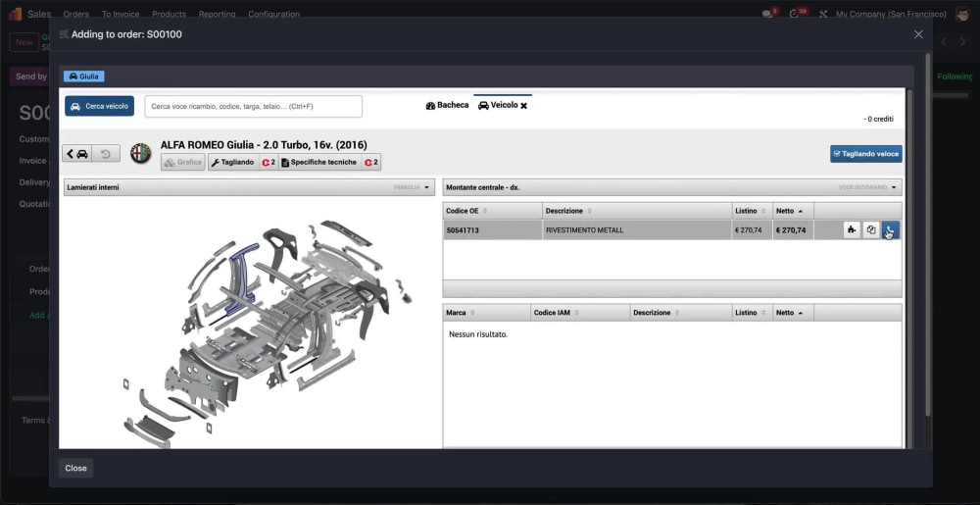This screenshot has width=980, height=505.
Task: Click the 0 crediti label
Action: pos(879,119)
